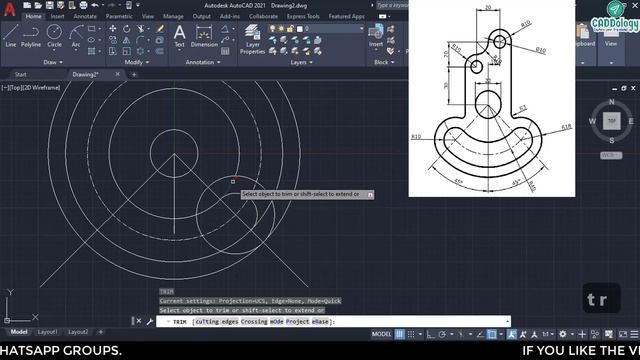Click the Erase tool icon

[x=160, y=29]
